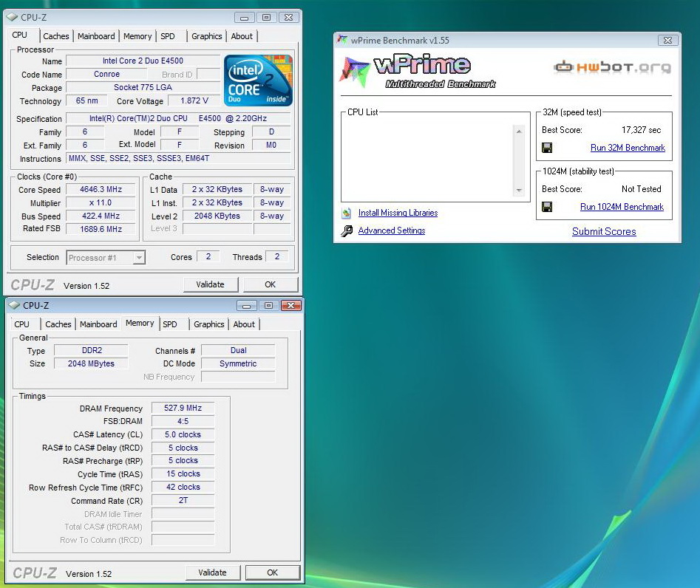Click the floppy disk icon under 1024M stability test

pyautogui.click(x=547, y=207)
